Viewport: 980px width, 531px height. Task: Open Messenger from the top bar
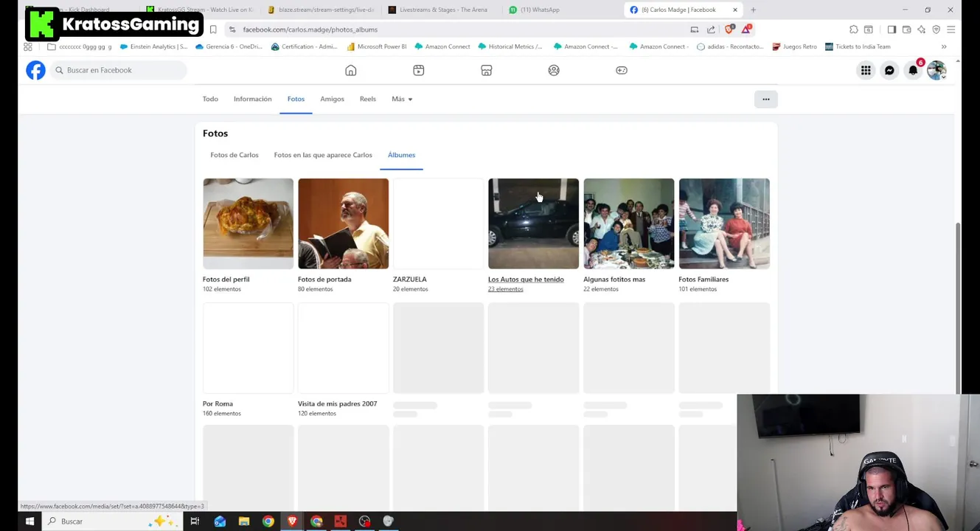[889, 70]
